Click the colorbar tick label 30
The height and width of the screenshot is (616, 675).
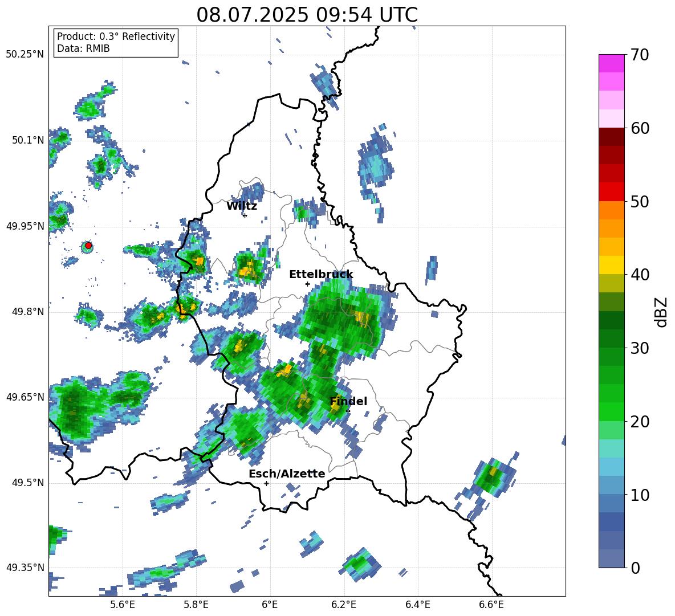click(x=640, y=348)
